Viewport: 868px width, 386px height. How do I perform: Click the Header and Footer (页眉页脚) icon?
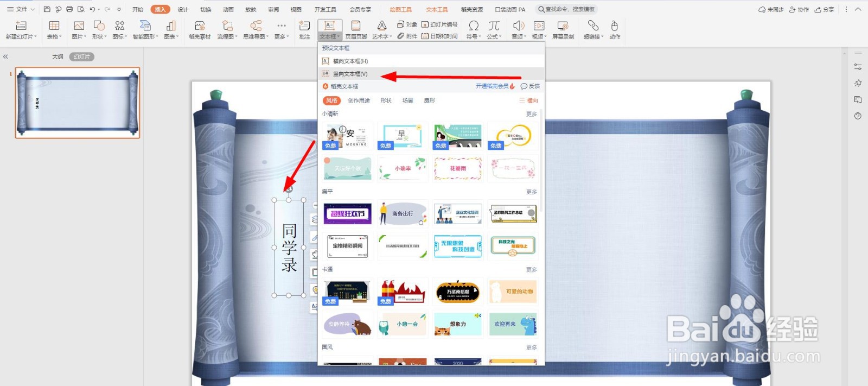(x=356, y=26)
